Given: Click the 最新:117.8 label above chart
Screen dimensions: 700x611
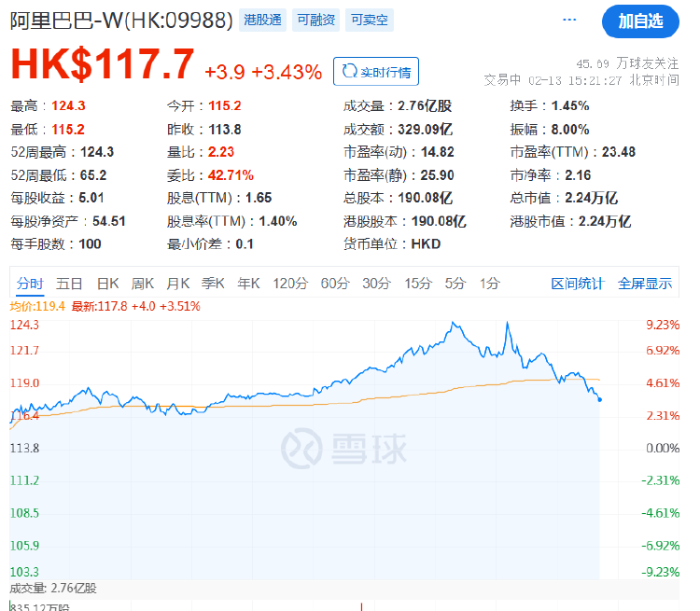Looking at the screenshot, I should click(135, 306).
